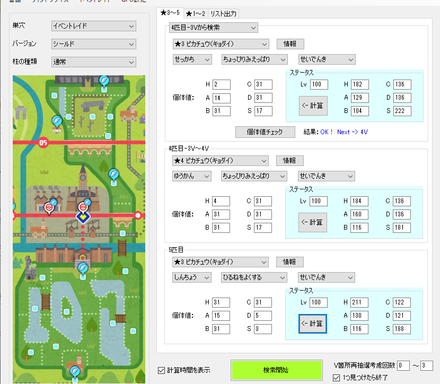Open せいでんき ability dropdown in 5匹目 section

pos(326,278)
